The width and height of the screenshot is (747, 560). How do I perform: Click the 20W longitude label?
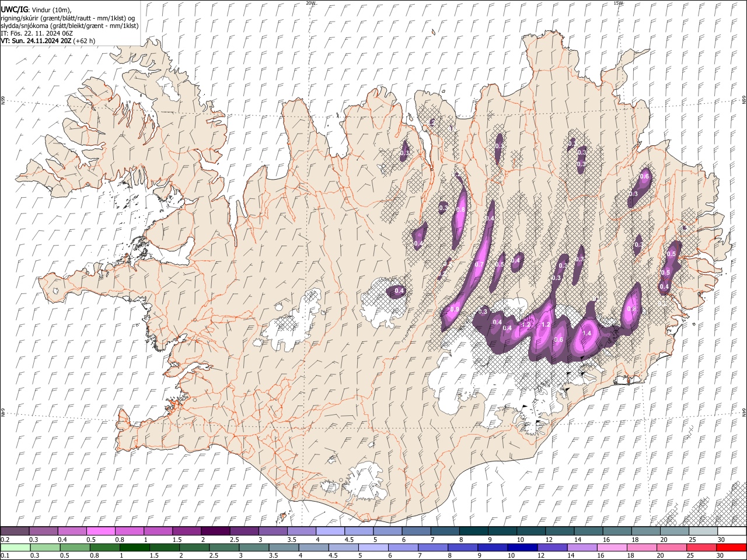pos(310,3)
